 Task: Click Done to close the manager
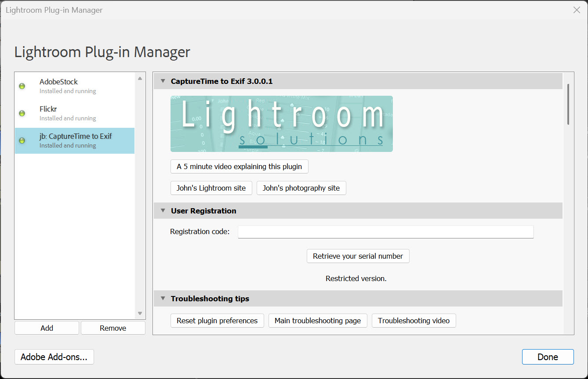548,357
